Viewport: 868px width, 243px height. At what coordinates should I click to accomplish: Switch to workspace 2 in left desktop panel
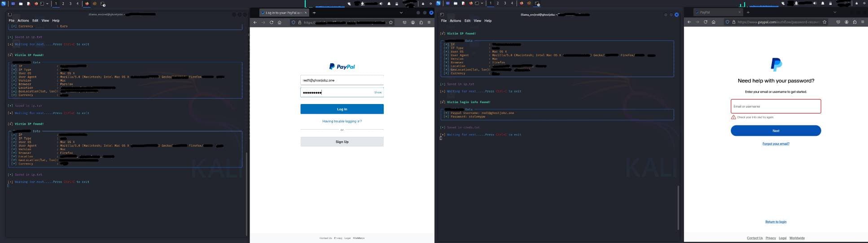pyautogui.click(x=63, y=4)
